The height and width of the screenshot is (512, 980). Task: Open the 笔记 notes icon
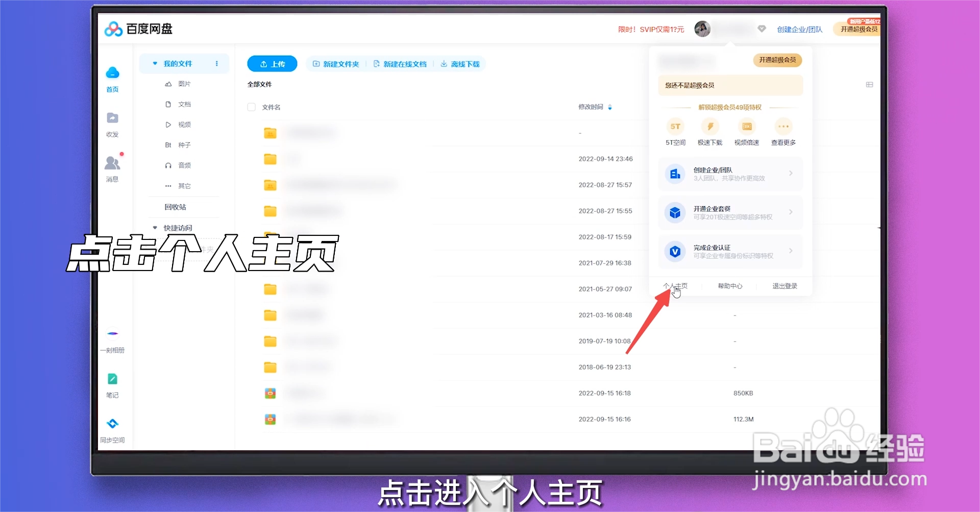point(112,379)
